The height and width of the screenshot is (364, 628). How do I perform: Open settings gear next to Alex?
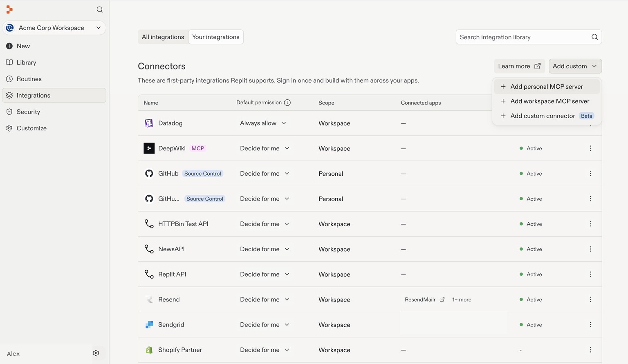point(96,353)
